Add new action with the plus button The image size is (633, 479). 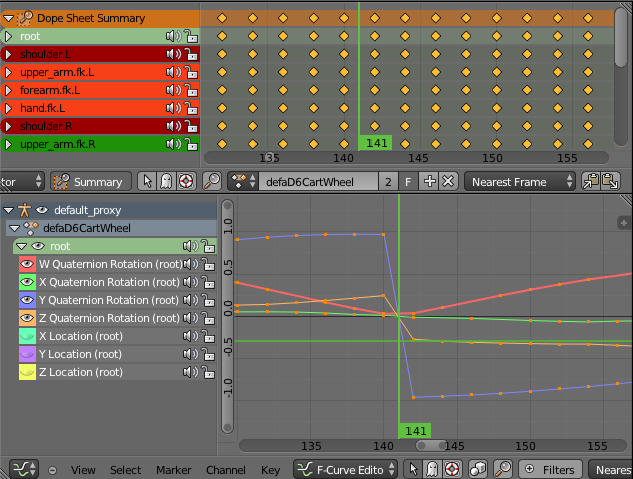pyautogui.click(x=430, y=182)
